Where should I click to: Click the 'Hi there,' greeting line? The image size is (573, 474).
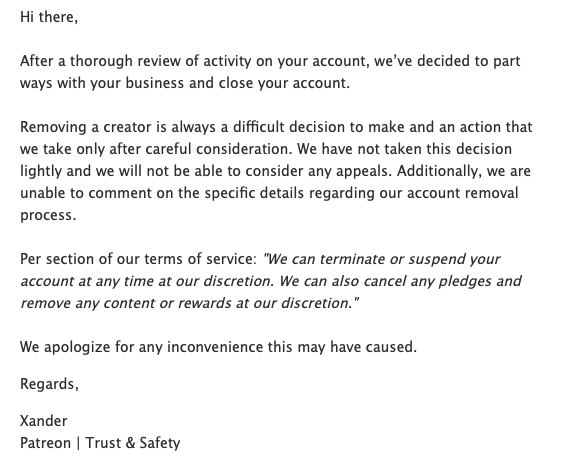(49, 17)
